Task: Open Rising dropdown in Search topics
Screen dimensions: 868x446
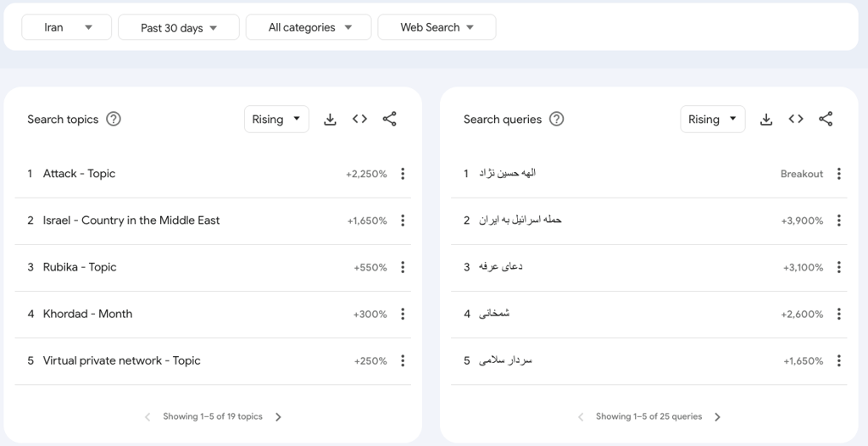Action: 277,119
